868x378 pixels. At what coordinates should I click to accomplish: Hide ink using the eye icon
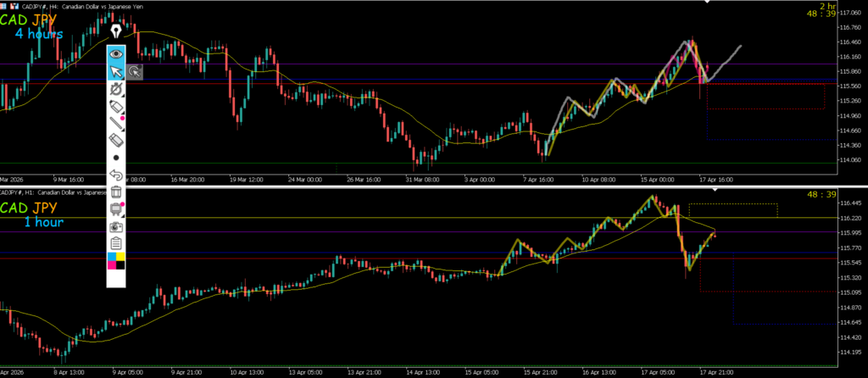(116, 53)
